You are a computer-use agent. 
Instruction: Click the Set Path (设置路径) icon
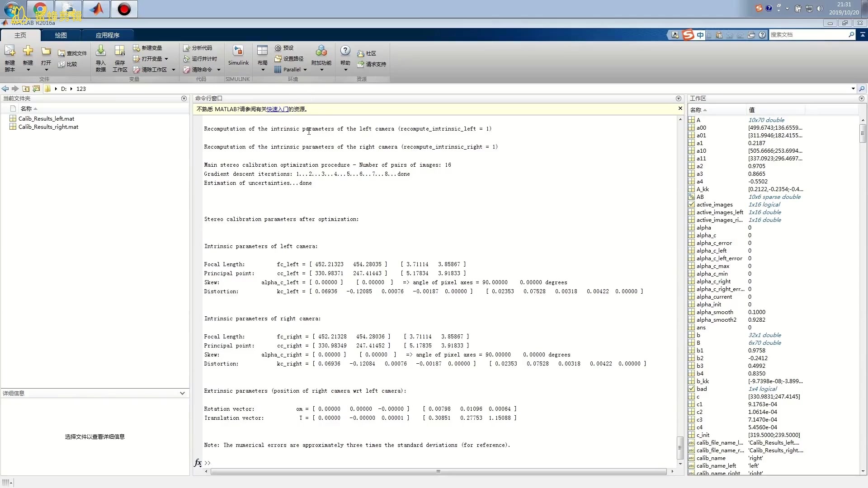(x=278, y=59)
